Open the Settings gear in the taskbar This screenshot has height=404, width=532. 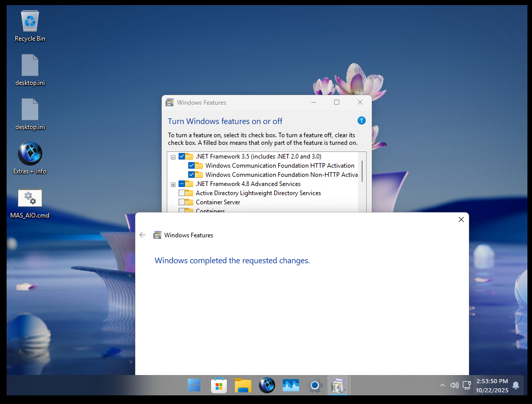tap(314, 385)
